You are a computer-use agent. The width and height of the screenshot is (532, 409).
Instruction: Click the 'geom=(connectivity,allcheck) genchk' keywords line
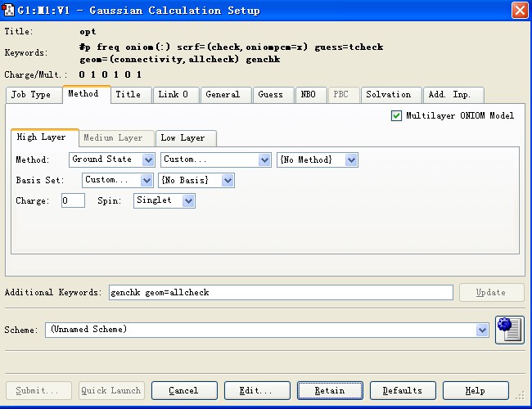[180, 60]
